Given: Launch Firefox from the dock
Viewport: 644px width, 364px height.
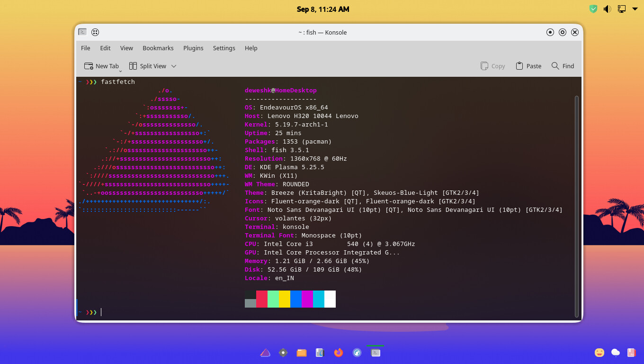Looking at the screenshot, I should tap(338, 353).
